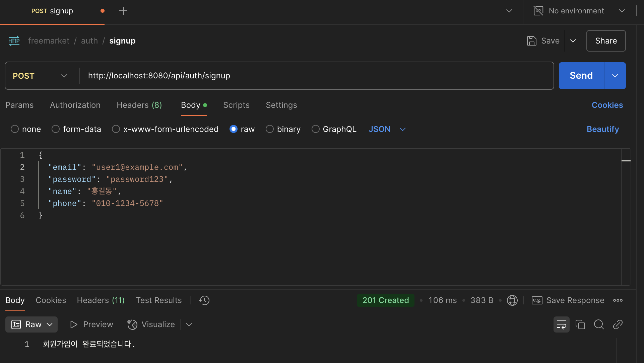The width and height of the screenshot is (644, 363).
Task: Click the response link chain icon
Action: pos(618,324)
